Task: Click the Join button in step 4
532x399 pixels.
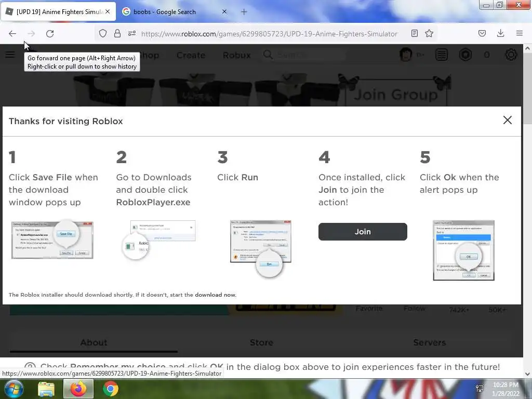Action: (x=363, y=232)
